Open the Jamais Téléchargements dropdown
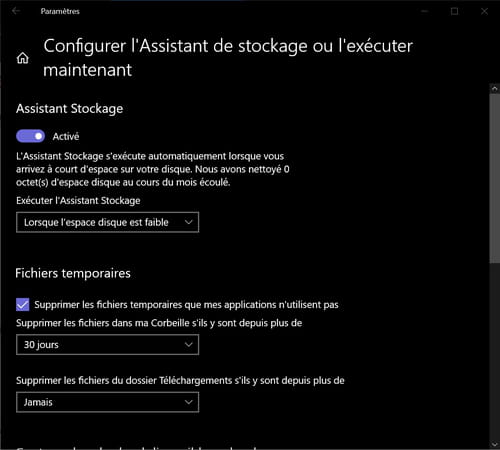The image size is (500, 450). click(107, 402)
